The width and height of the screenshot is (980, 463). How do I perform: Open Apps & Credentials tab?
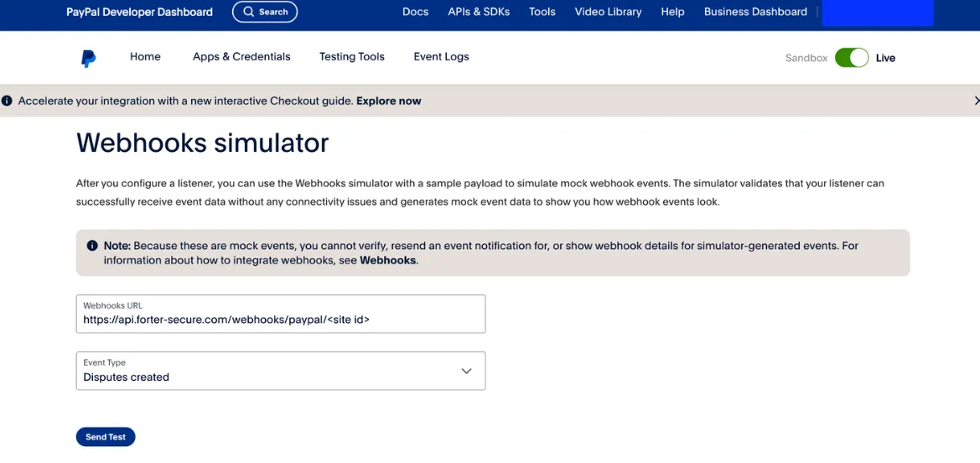pos(241,57)
